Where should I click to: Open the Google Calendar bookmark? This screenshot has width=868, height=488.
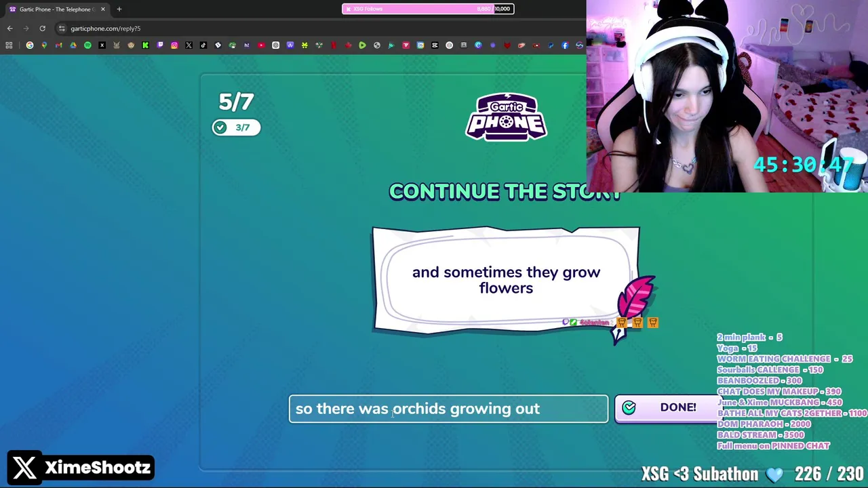(x=420, y=45)
